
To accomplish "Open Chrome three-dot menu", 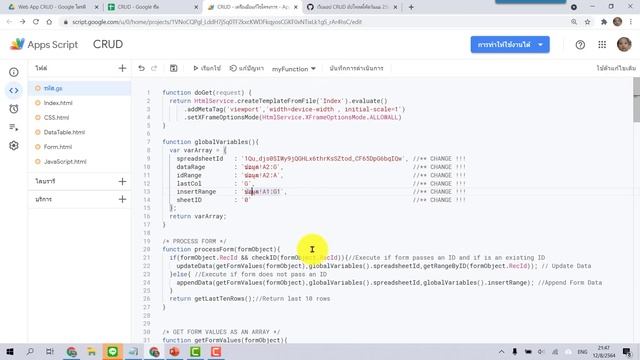I will pyautogui.click(x=631, y=22).
